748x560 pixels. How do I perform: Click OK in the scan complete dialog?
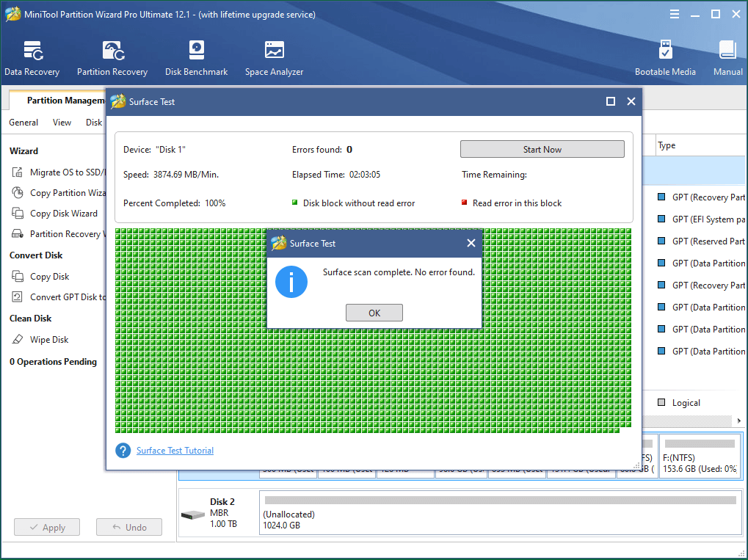(374, 313)
